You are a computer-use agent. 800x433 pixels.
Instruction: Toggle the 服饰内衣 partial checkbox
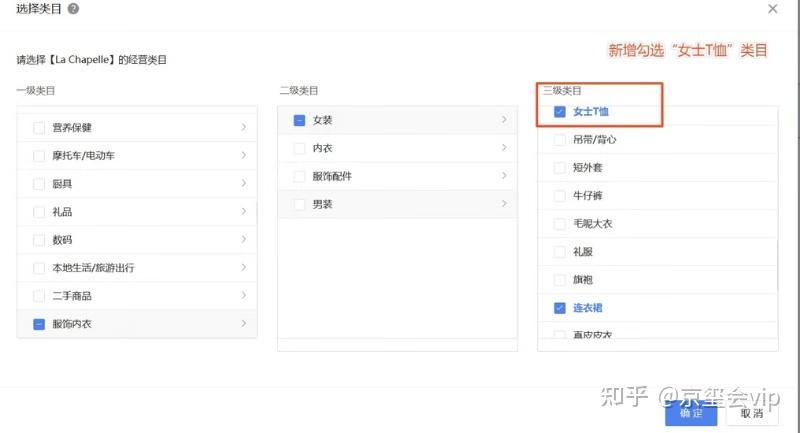(39, 324)
